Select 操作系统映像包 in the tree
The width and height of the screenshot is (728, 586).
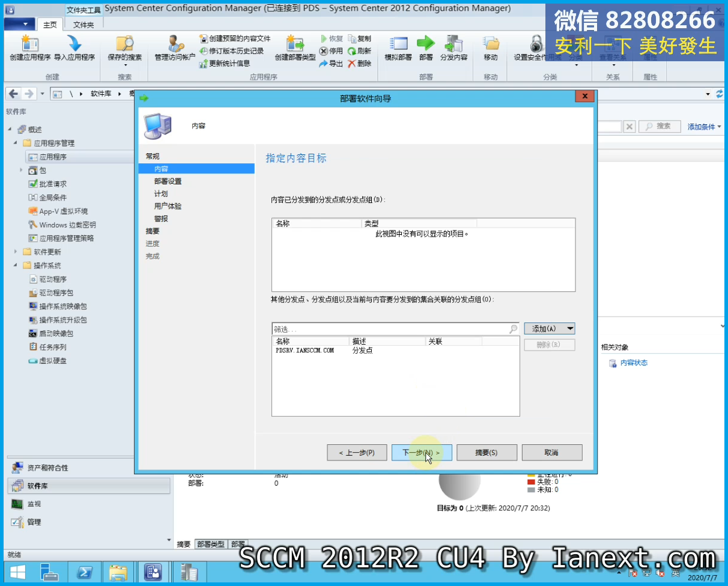tap(63, 306)
